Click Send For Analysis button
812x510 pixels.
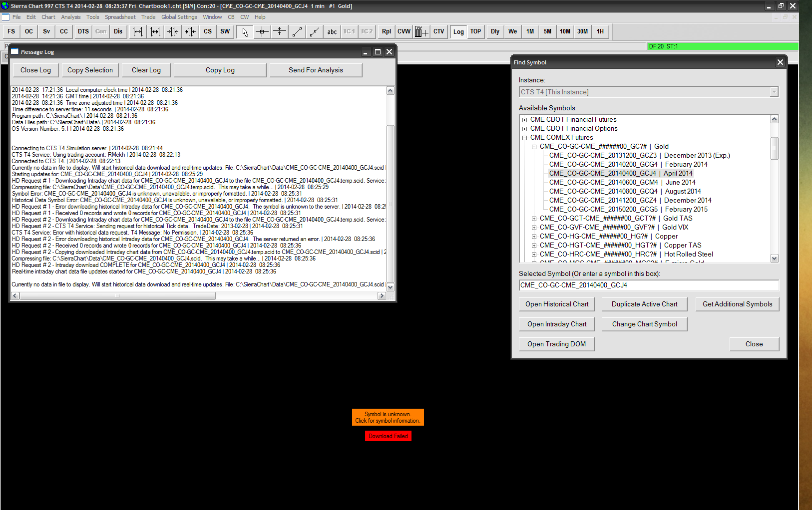(316, 70)
